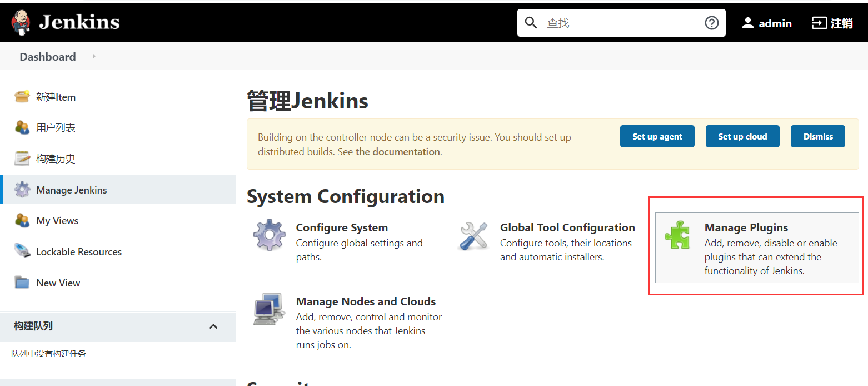
Task: Open Manage Nodes and Clouds
Action: click(x=366, y=301)
